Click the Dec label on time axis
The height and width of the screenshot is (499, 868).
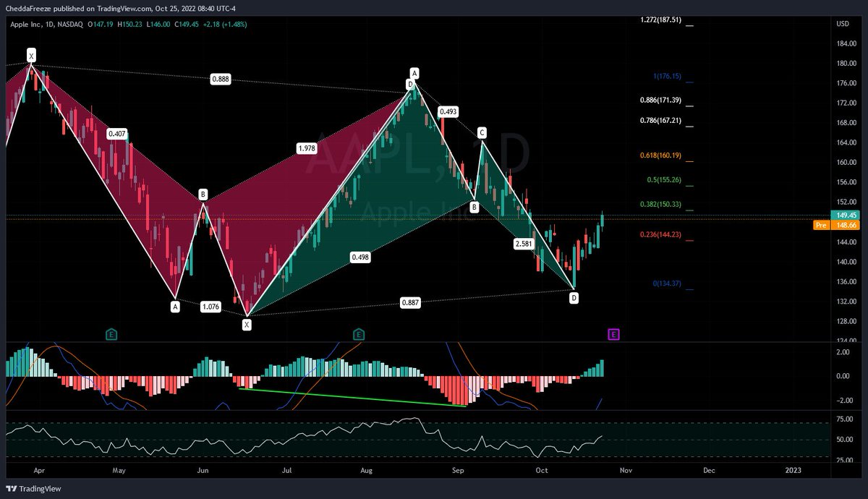[709, 470]
